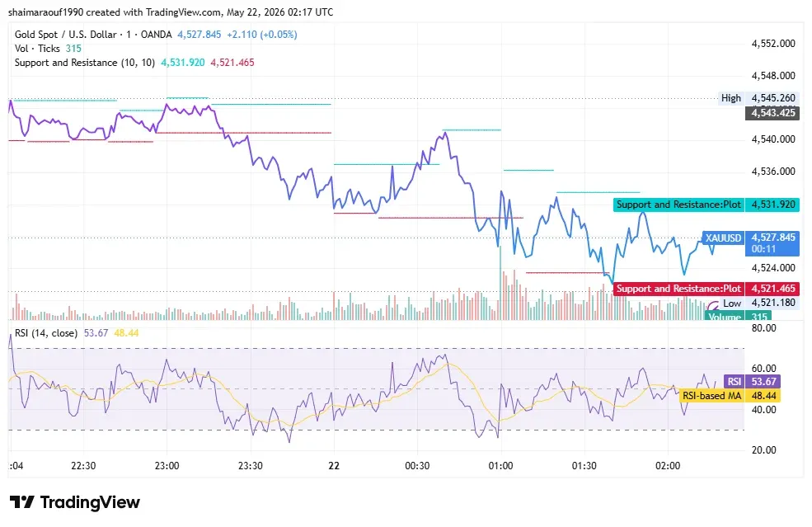Click the 02:00 time axis label

pyautogui.click(x=668, y=466)
